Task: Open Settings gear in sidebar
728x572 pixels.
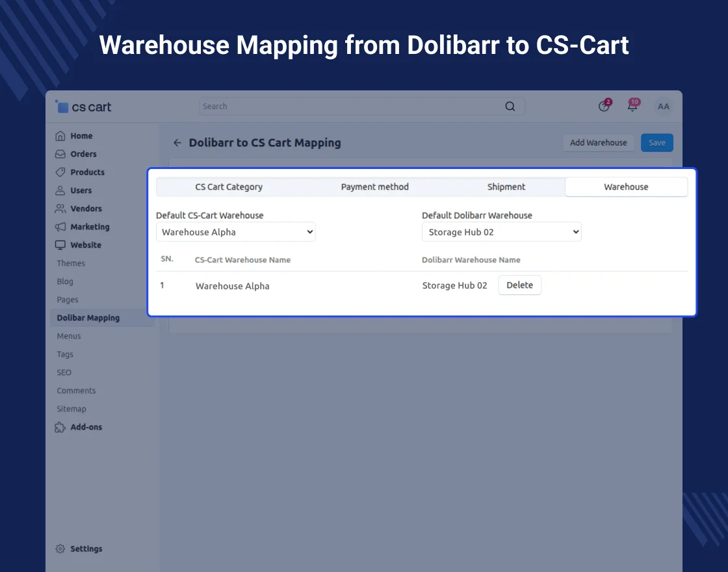Action: point(60,549)
